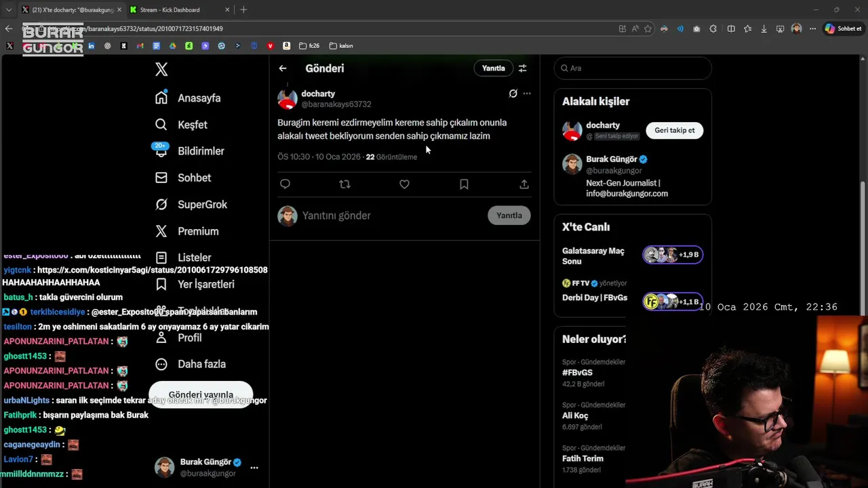Click info@burakgungor.com bio link
The height and width of the screenshot is (488, 868).
[627, 194]
